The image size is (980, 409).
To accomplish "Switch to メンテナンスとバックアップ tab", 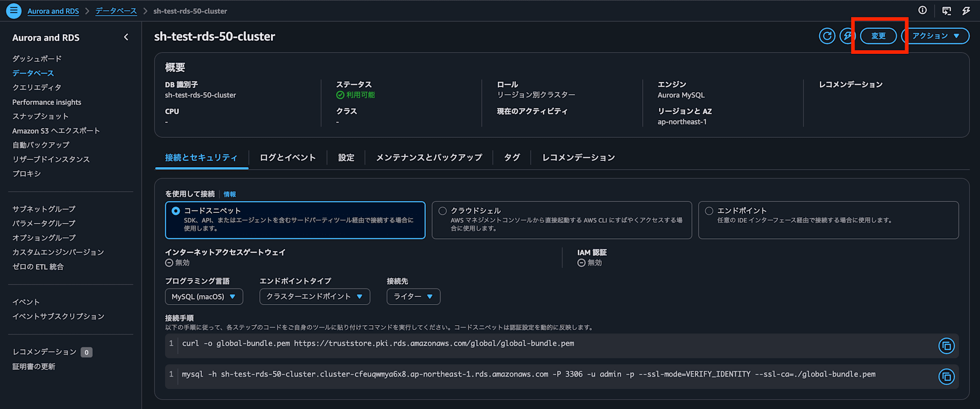I will (429, 157).
